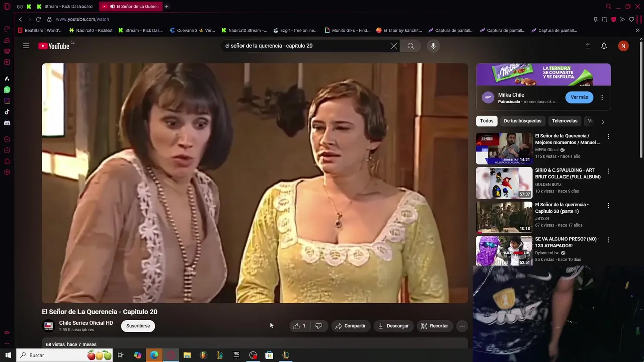The width and height of the screenshot is (644, 362).
Task: Open Chile Series Oficial HD channel avatar
Action: pos(48,326)
